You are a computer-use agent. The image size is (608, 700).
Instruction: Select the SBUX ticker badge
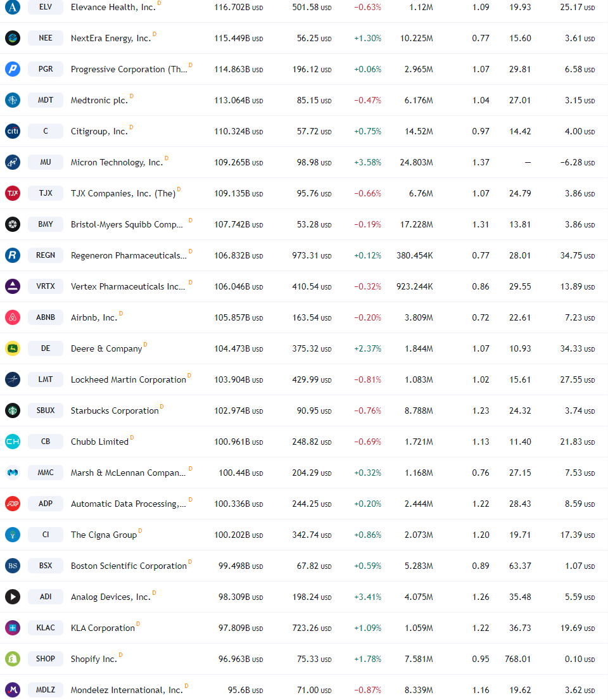click(46, 410)
